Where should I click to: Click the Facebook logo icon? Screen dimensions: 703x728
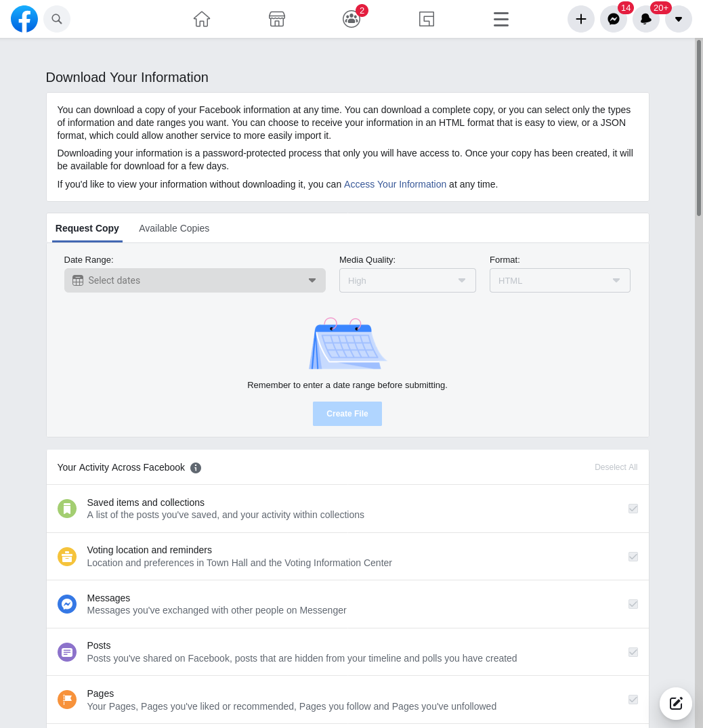click(24, 19)
